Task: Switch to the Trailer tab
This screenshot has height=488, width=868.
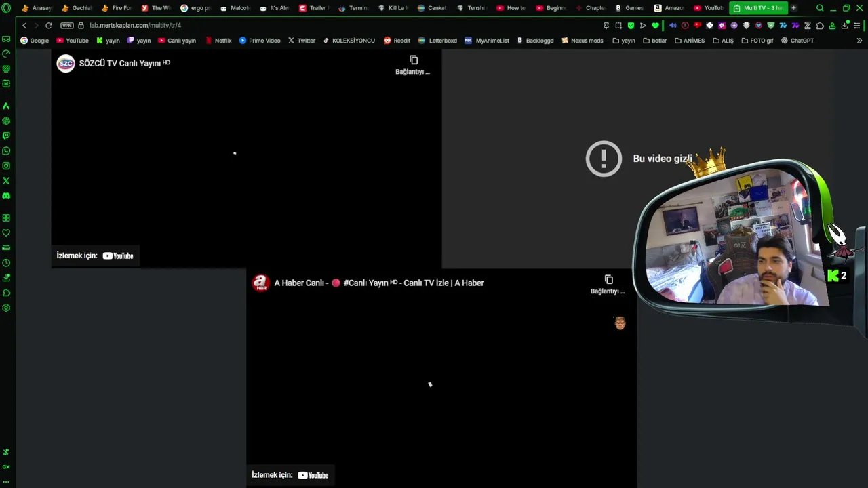Action: click(x=314, y=8)
